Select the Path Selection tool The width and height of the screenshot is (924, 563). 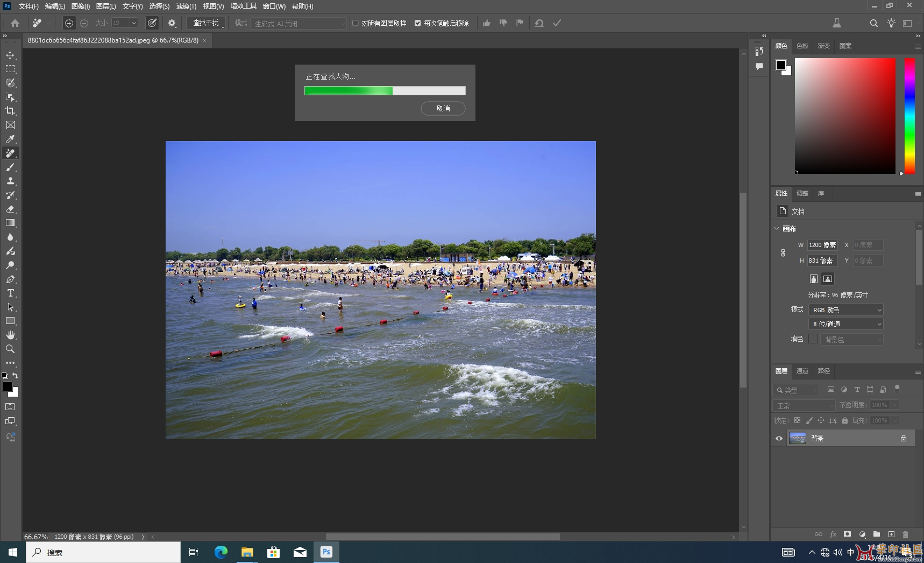10,307
